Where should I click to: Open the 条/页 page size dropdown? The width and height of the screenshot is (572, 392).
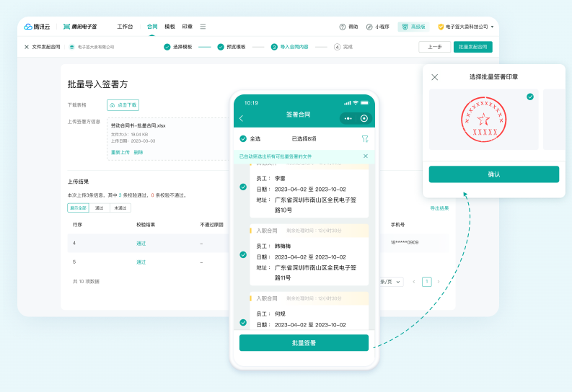pyautogui.click(x=392, y=282)
